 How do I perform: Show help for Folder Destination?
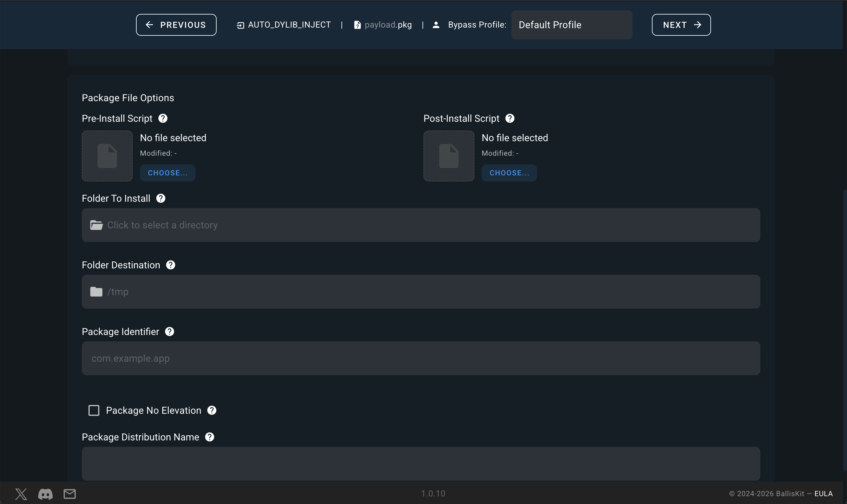coord(171,265)
